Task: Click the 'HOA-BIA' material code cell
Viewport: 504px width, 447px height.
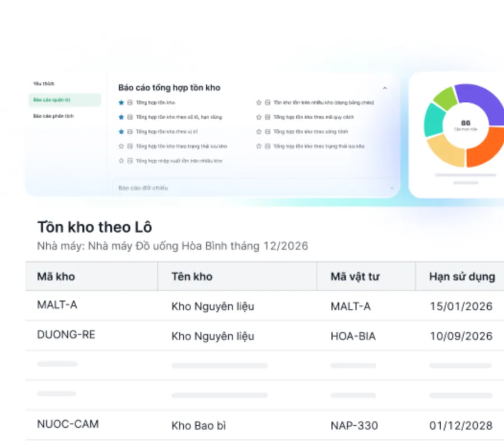Action: [x=353, y=336]
